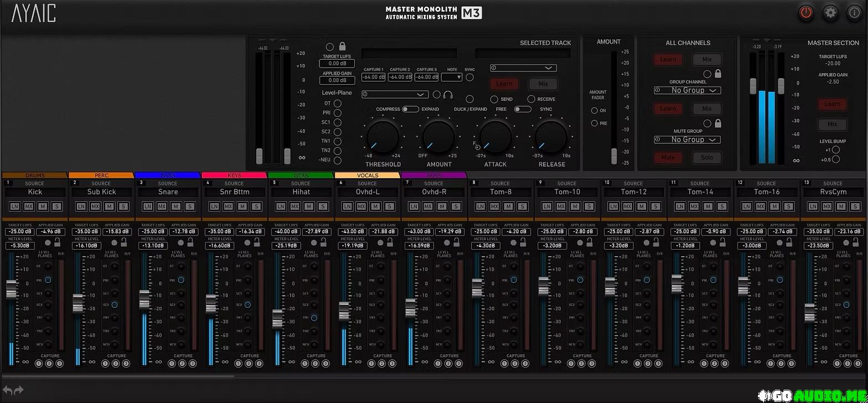Click the Learn button in Master Section

click(832, 104)
